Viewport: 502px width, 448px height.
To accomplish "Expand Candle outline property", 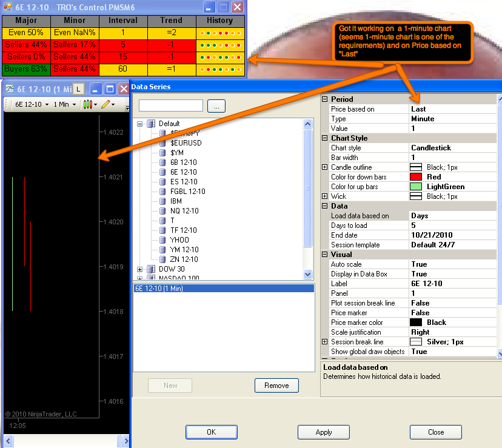I will pyautogui.click(x=324, y=167).
